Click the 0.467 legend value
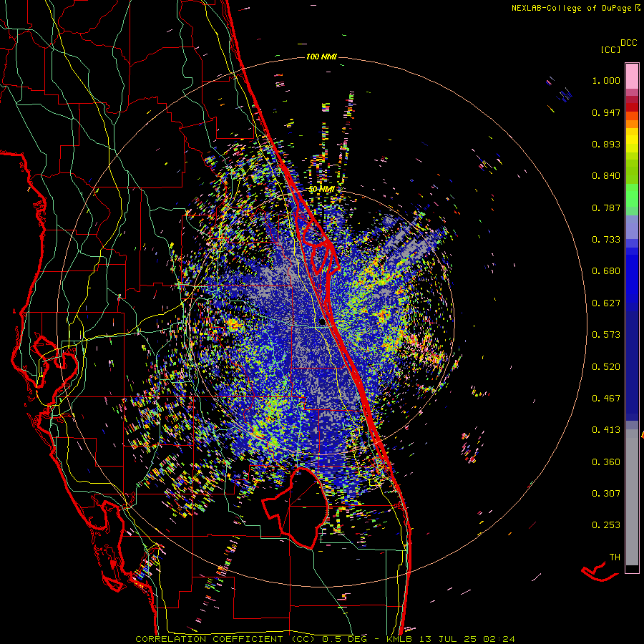Viewport: 644px width, 644px height. point(606,399)
